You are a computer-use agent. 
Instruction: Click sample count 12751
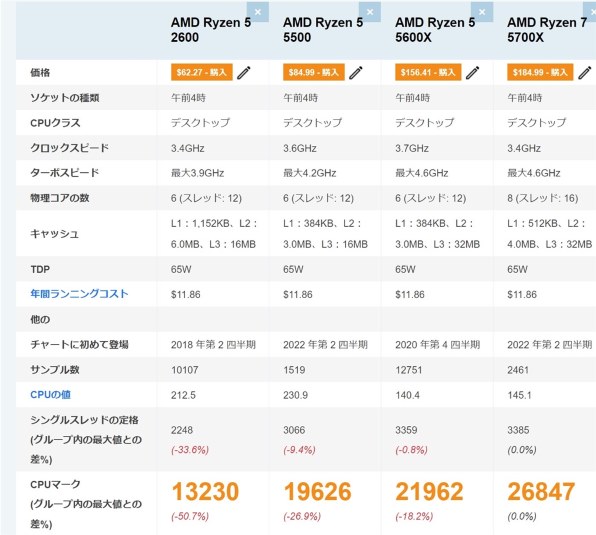click(x=409, y=370)
